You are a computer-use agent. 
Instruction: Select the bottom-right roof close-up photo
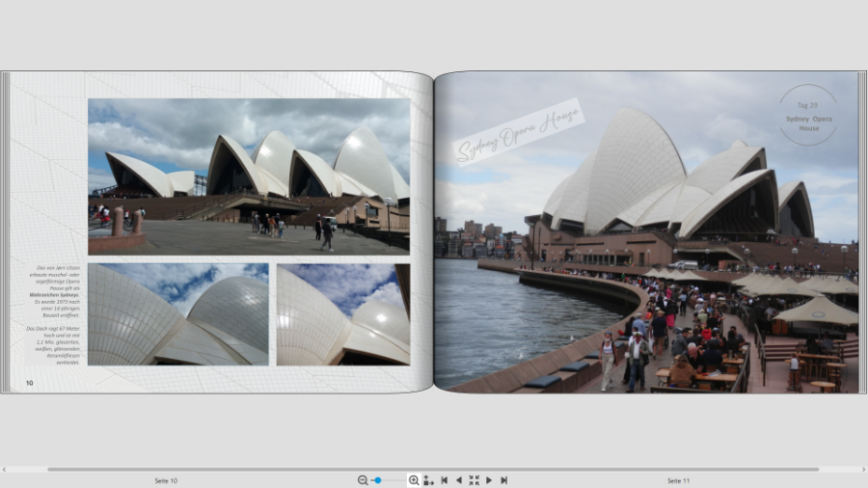[x=342, y=314]
